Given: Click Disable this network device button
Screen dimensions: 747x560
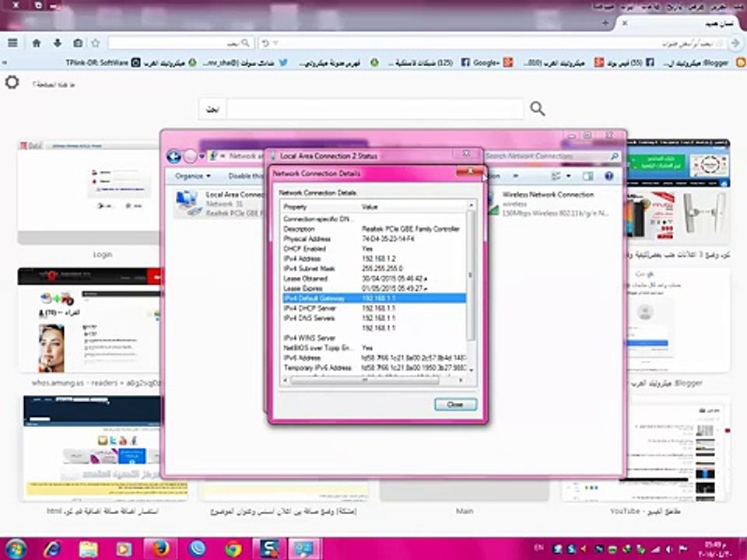Looking at the screenshot, I should click(x=245, y=177).
